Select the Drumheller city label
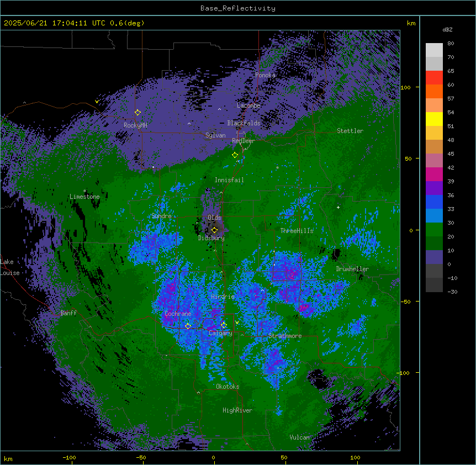Image resolution: width=476 pixels, height=465 pixels. click(x=352, y=269)
